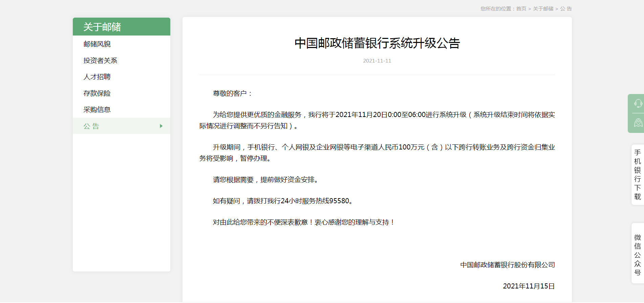Open the 微信公众号 side tab
644x303 pixels.
click(638, 253)
